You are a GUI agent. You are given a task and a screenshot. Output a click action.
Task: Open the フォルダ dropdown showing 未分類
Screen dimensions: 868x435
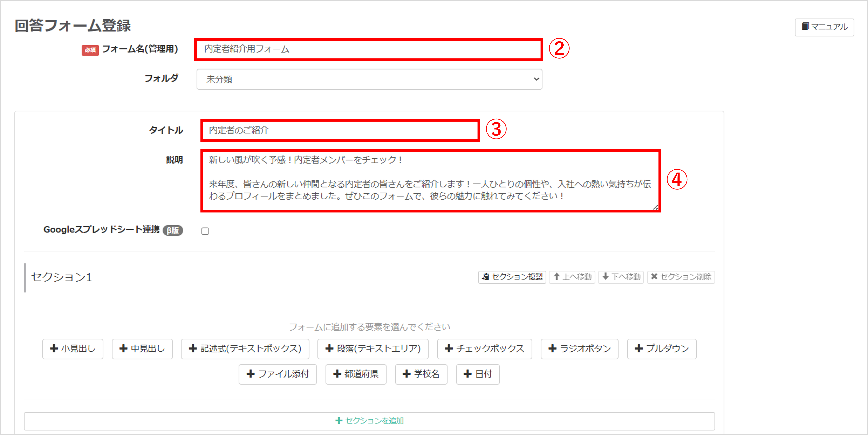[369, 79]
